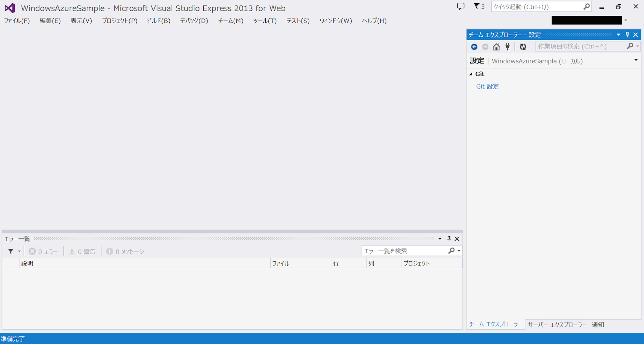Click the 説明 column header
644x344 pixels.
point(27,263)
